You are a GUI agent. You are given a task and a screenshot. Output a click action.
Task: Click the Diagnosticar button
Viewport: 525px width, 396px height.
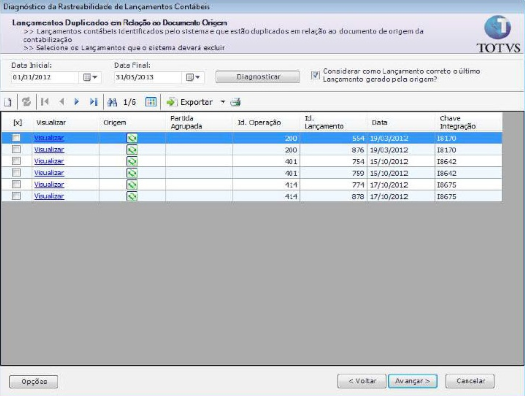click(257, 77)
